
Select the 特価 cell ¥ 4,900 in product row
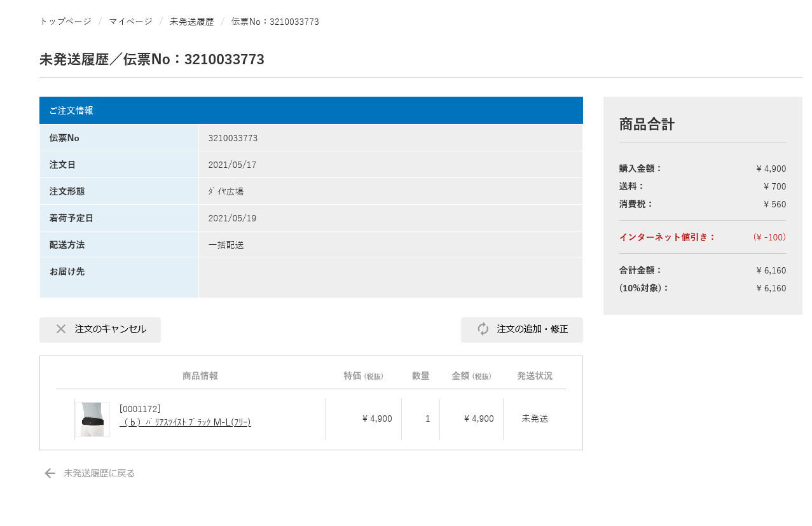[x=376, y=419]
